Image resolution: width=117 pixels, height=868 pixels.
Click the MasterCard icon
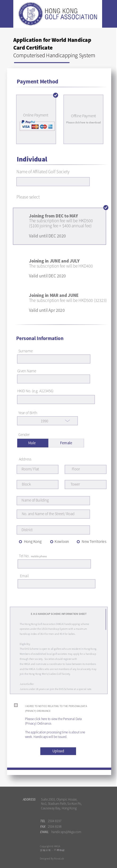click(x=35, y=127)
